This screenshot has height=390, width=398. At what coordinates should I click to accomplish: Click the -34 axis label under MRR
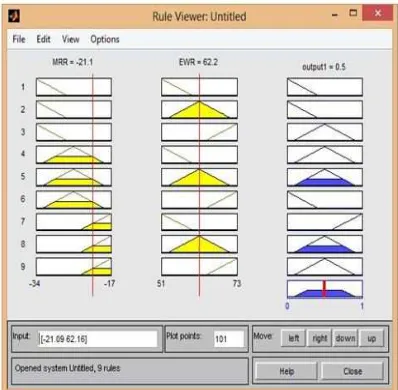point(35,284)
